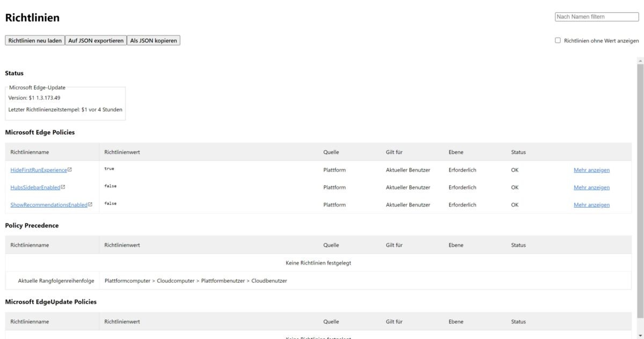Click the 'OK' status of ShowRecommendationsEnabled
This screenshot has height=339, width=644.
click(515, 205)
